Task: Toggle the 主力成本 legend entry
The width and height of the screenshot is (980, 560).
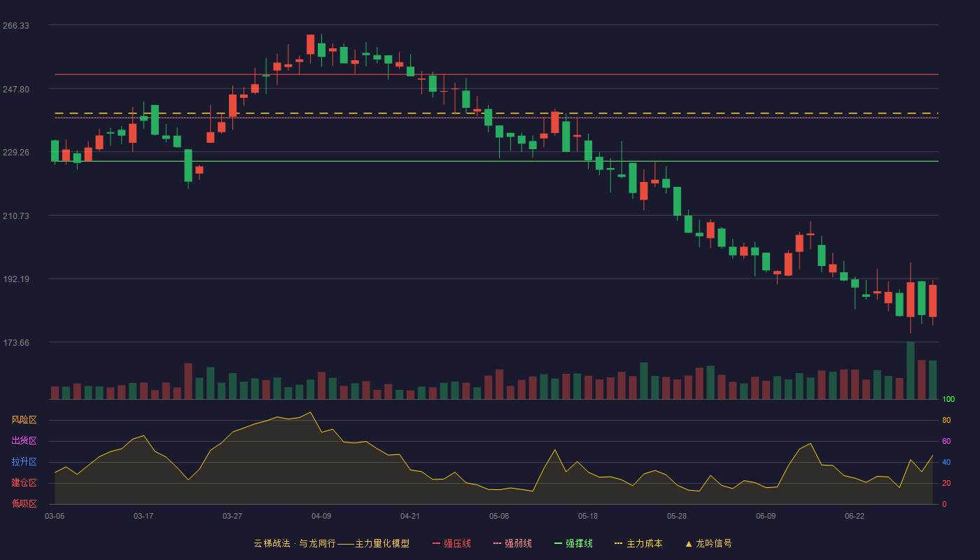Action: click(x=638, y=543)
